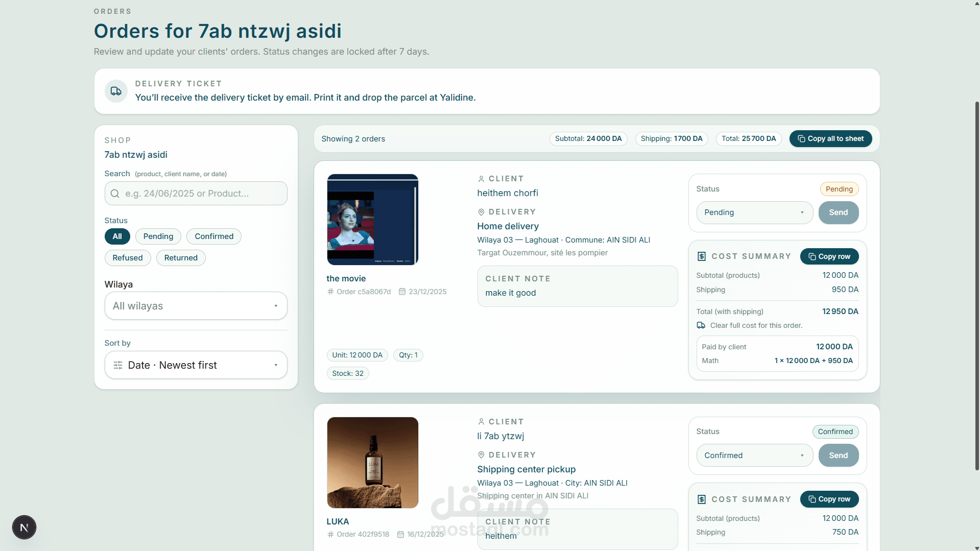Screen dimensions: 980x551
Task: Click the calendar icon beside 23/12/2025
Action: coord(402,292)
